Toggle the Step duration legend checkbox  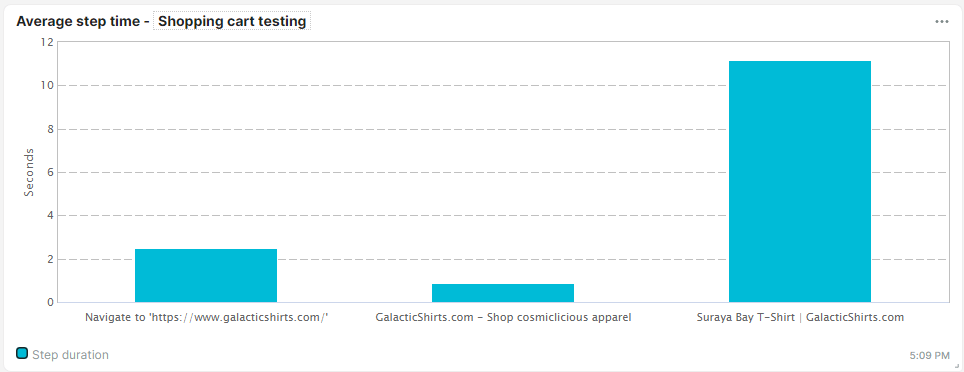tap(22, 354)
